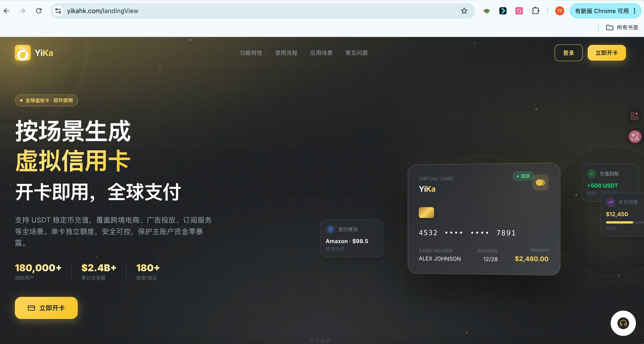The image size is (644, 344).
Task: Click the '$12,450' monthly spending value
Action: [x=617, y=214]
